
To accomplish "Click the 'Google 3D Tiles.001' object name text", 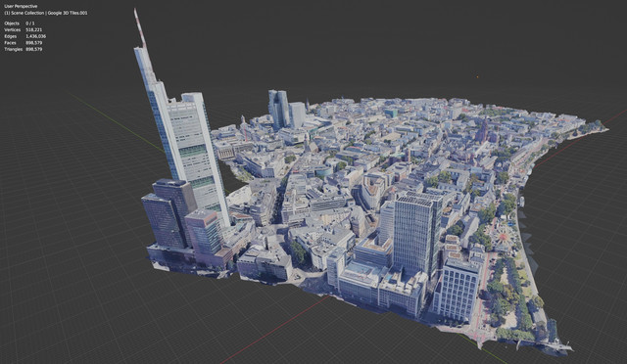I will point(68,13).
